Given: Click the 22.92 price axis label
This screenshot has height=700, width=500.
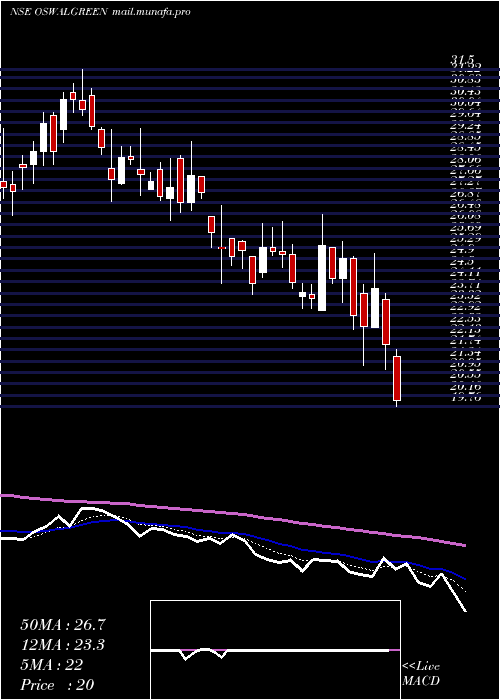Looking at the screenshot, I should (x=465, y=307).
